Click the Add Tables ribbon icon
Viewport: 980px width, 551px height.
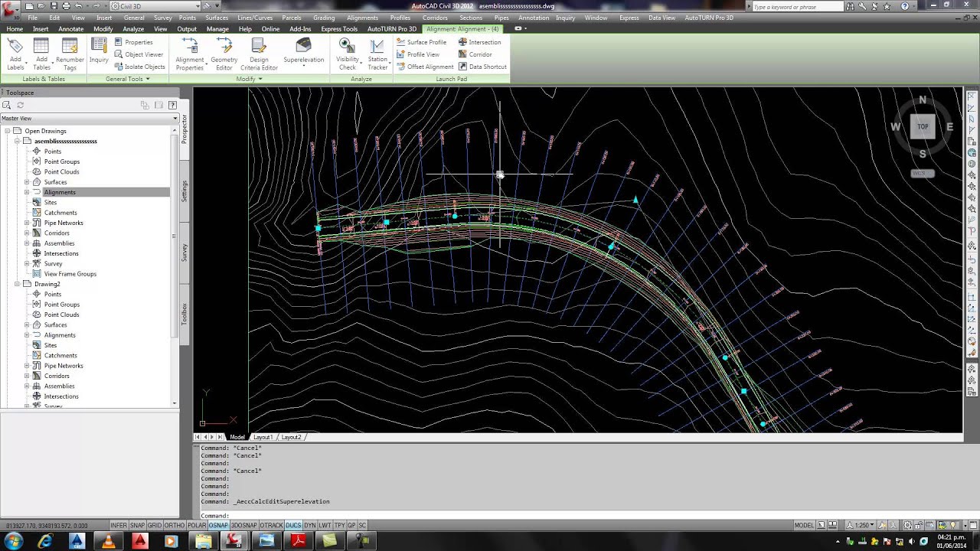[41, 54]
